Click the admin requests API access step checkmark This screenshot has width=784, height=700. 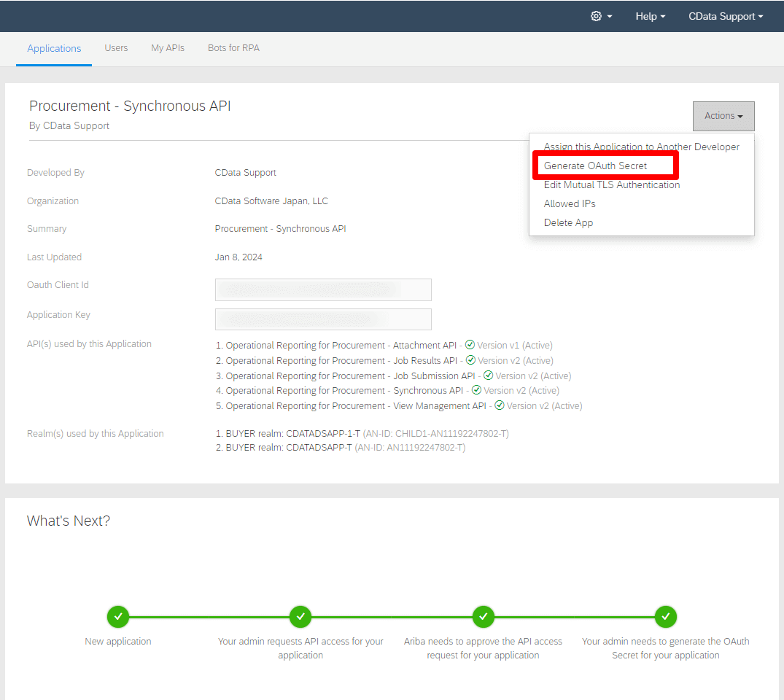click(300, 617)
